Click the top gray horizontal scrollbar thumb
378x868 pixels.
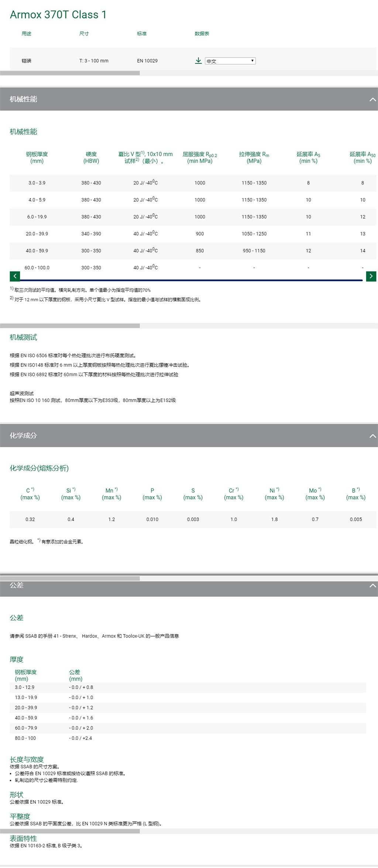pyautogui.click(x=70, y=73)
